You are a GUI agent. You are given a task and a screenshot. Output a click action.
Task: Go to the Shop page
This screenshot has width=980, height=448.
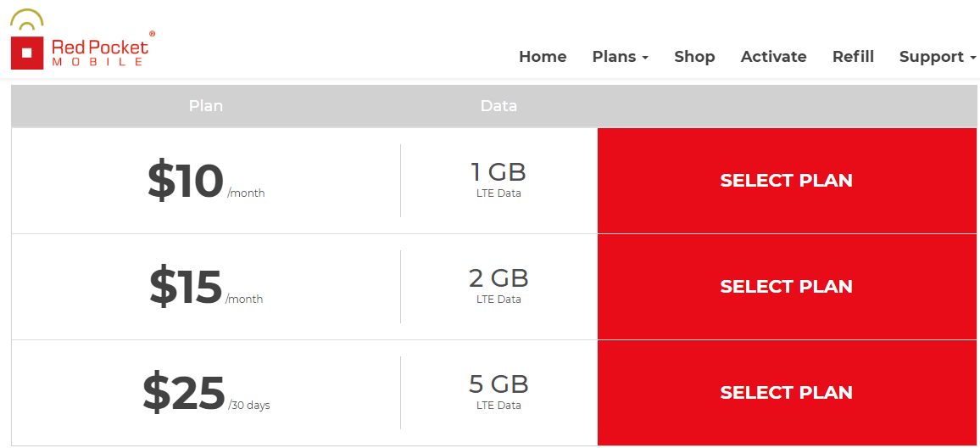[694, 57]
